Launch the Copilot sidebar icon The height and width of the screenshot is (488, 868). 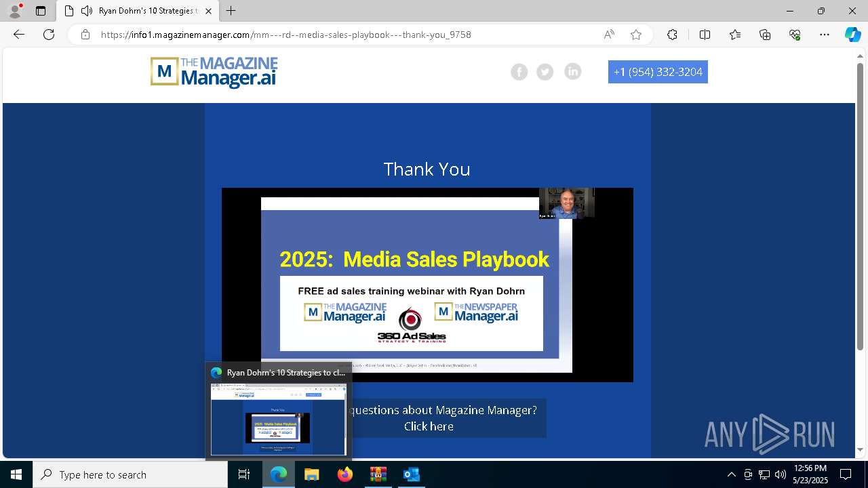[x=852, y=35]
